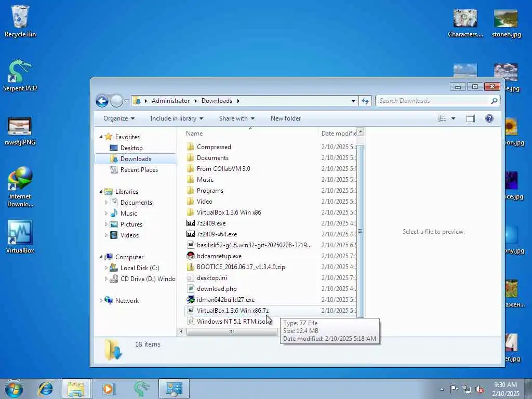Launch Internet Explorer from the taskbar
Viewport: 532px width, 399px height.
coord(45,389)
